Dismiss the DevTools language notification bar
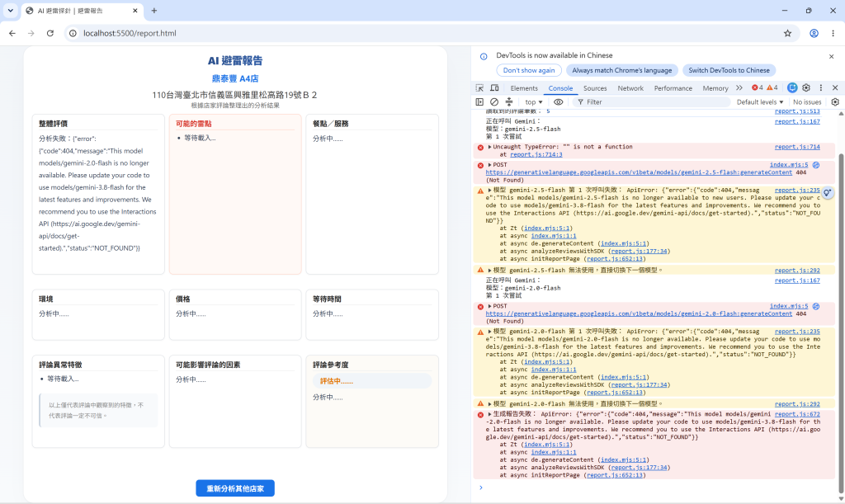 pyautogui.click(x=832, y=57)
